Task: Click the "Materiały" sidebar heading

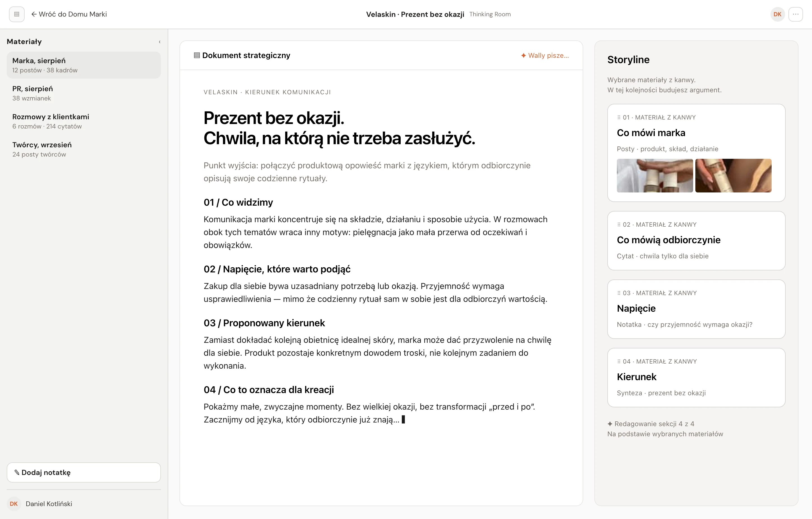Action: (24, 42)
